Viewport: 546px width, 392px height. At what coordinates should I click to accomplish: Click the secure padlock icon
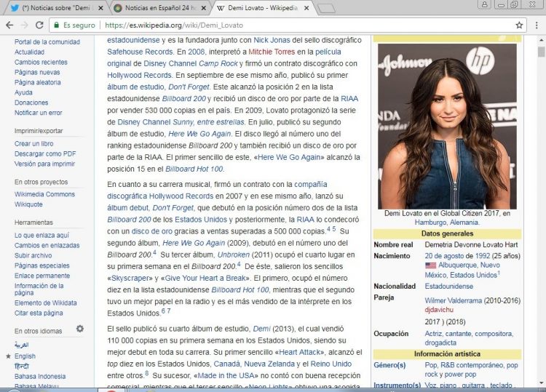click(56, 25)
